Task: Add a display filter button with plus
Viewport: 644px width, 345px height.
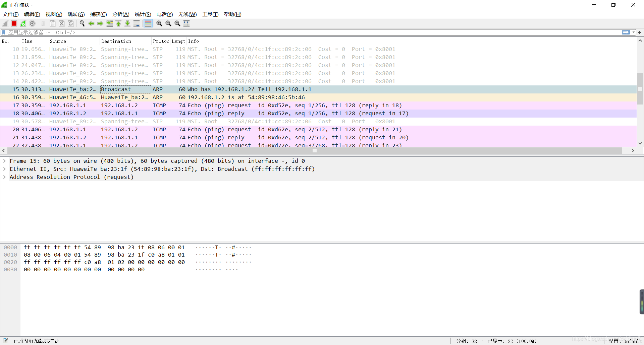Action: click(x=640, y=32)
